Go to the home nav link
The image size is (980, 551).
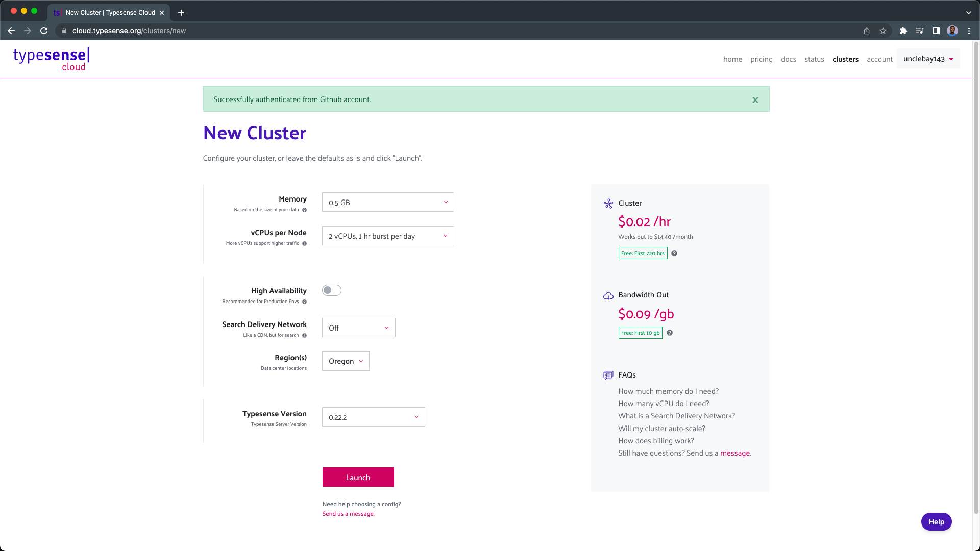pos(732,59)
